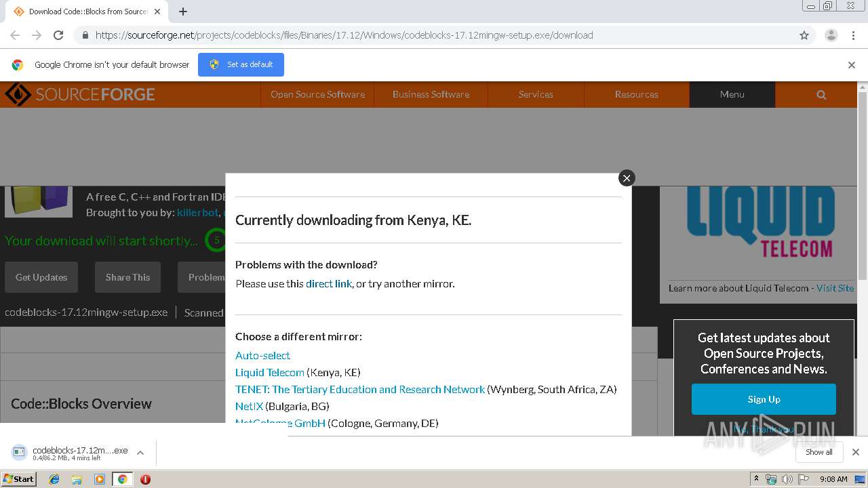
Task: Open Action Center flag icon
Action: (x=804, y=479)
